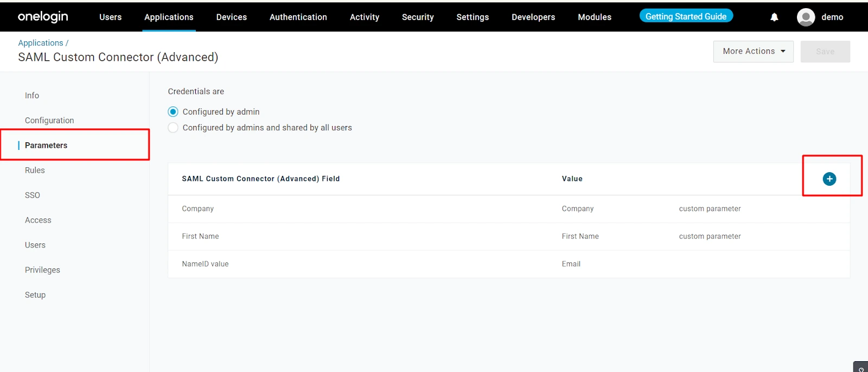Click custom parameter label in First Name row
Image resolution: width=868 pixels, height=372 pixels.
coord(710,236)
